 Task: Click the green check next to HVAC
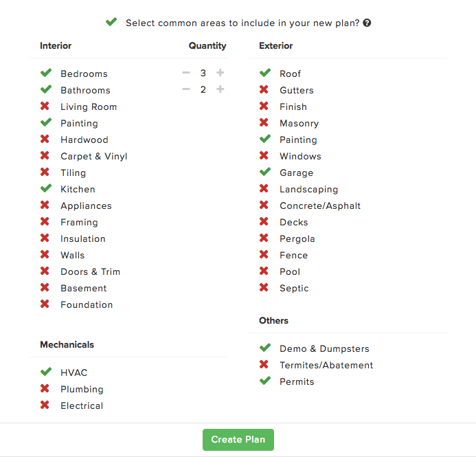click(46, 372)
